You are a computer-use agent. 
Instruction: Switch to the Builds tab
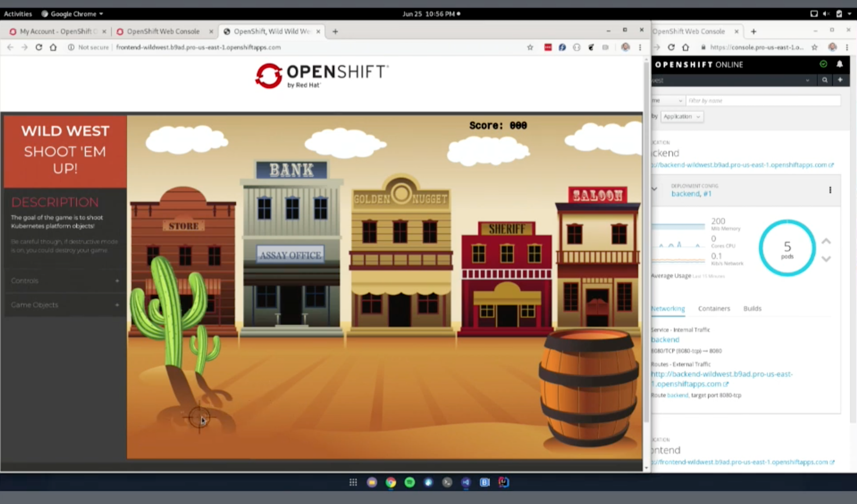point(752,309)
